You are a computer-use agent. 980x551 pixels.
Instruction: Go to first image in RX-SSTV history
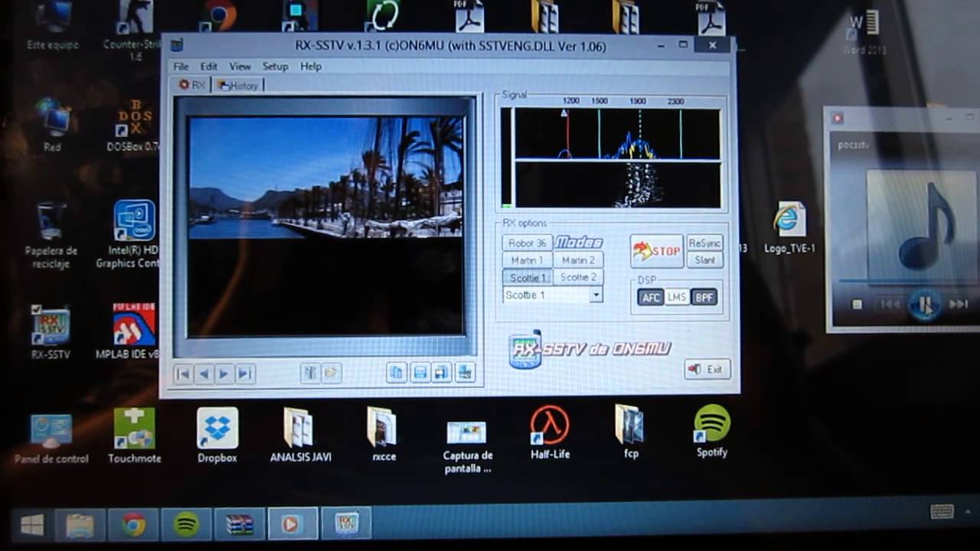[x=183, y=373]
